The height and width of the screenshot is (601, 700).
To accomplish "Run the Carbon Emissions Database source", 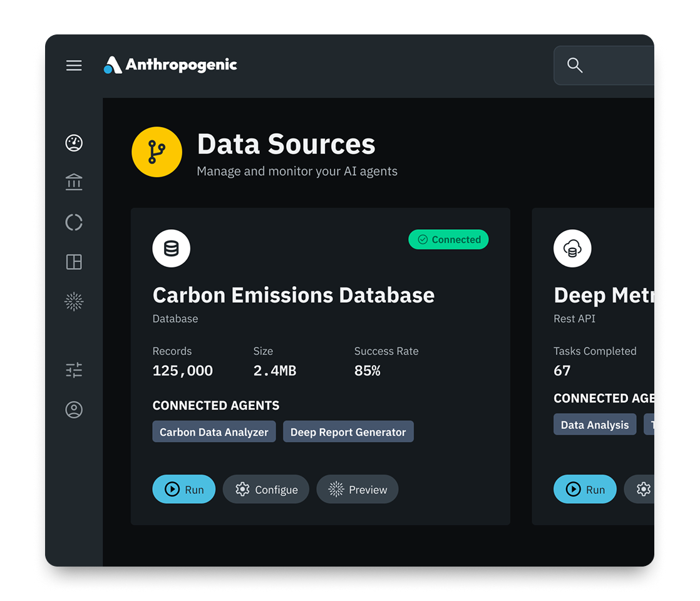I will pos(184,489).
